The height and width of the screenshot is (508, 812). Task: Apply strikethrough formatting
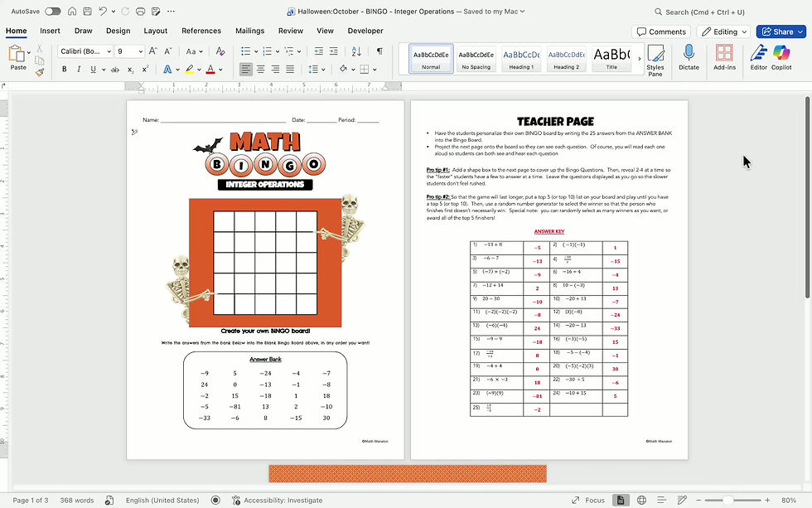115,70
